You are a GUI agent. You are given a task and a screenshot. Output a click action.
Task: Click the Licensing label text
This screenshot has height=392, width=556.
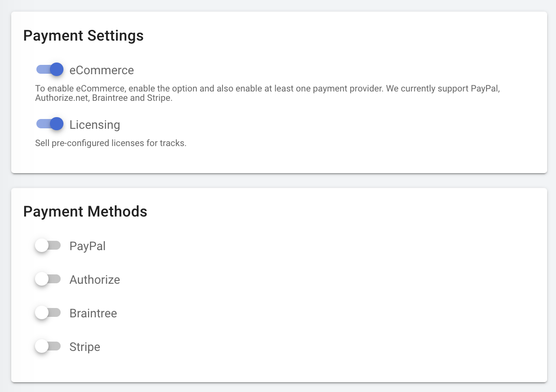pyautogui.click(x=95, y=125)
